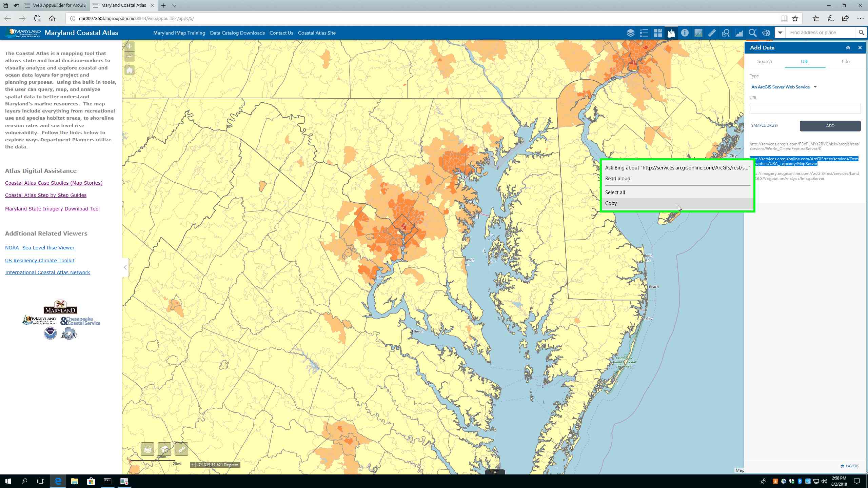
Task: Open the Print widget on map
Action: [147, 449]
